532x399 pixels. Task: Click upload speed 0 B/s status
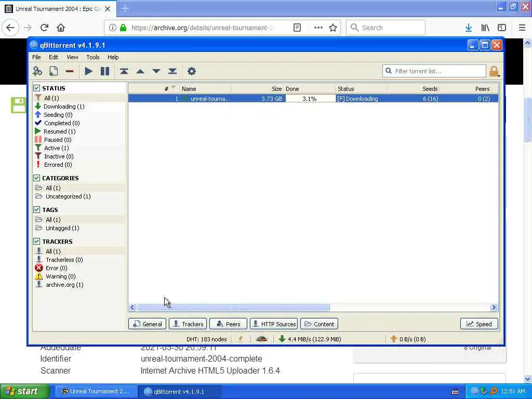pos(408,339)
